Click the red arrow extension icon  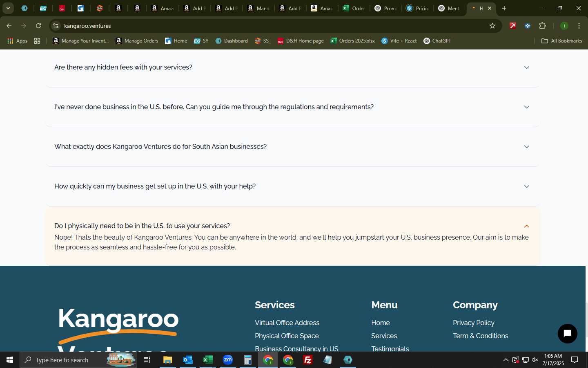[513, 26]
